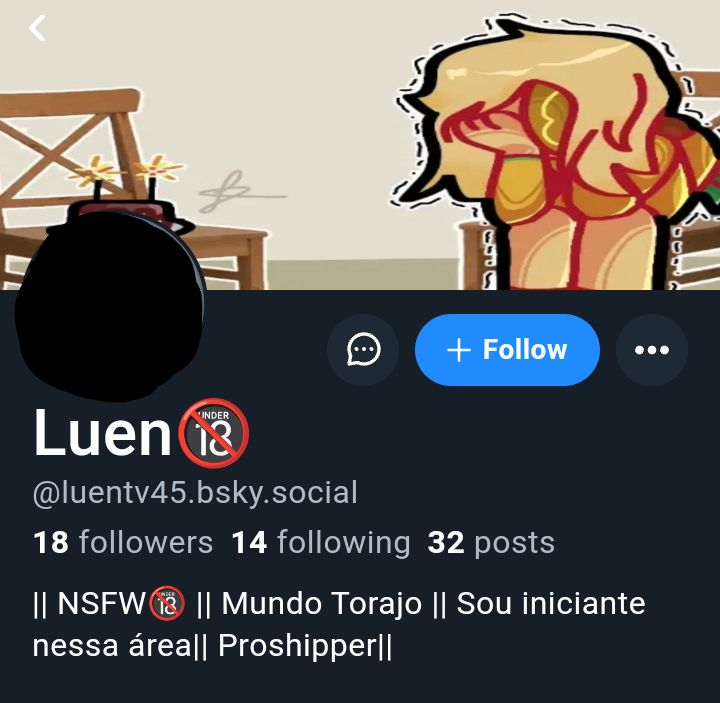Click the word Proshipper in the bio

[x=297, y=646]
